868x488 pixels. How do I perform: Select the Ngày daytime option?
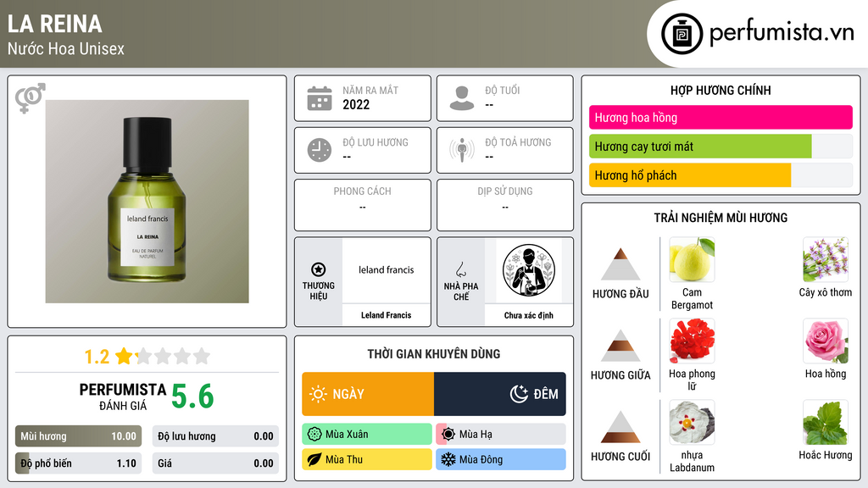[x=368, y=394]
